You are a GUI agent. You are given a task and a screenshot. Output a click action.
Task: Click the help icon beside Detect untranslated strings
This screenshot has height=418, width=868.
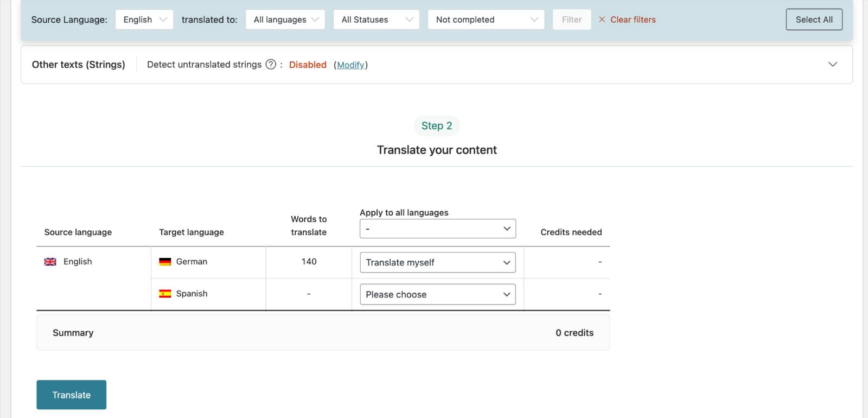271,65
